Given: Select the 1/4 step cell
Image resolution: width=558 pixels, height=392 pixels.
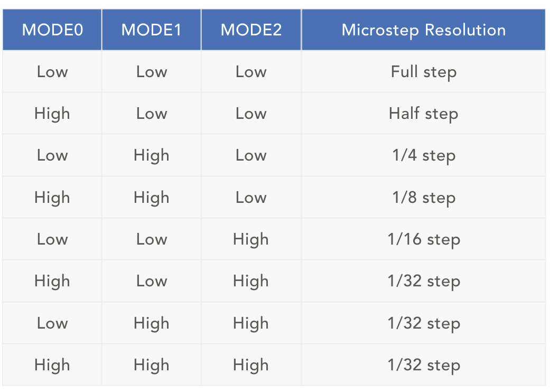Looking at the screenshot, I should [423, 155].
